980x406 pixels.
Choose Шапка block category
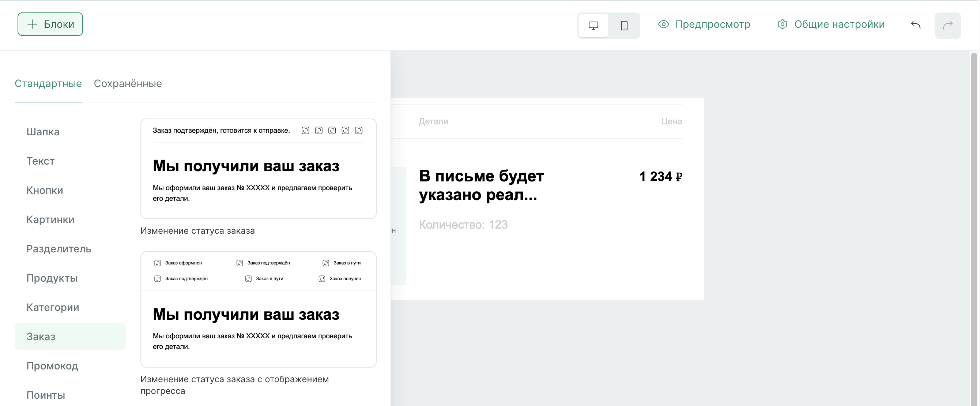pyautogui.click(x=70, y=132)
